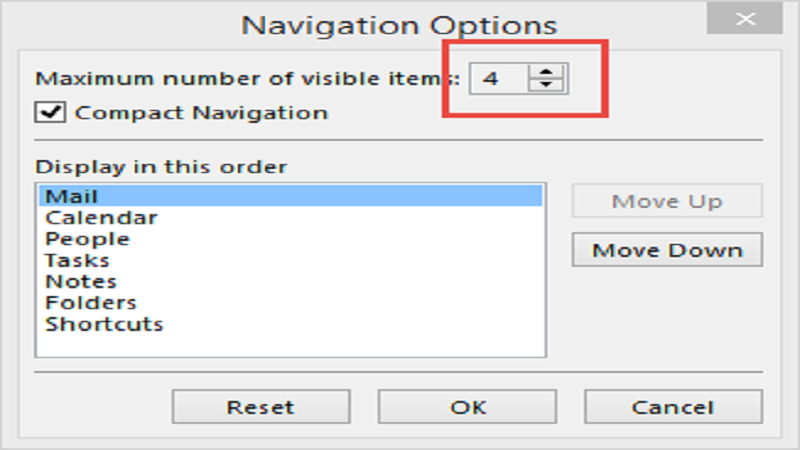This screenshot has width=800, height=450.
Task: Click the visible items number field
Action: pyautogui.click(x=495, y=78)
